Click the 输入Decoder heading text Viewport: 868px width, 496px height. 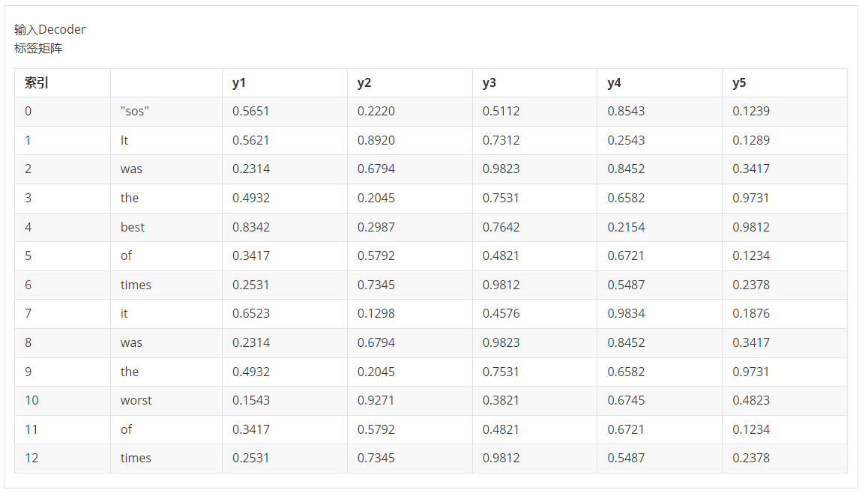[x=49, y=29]
